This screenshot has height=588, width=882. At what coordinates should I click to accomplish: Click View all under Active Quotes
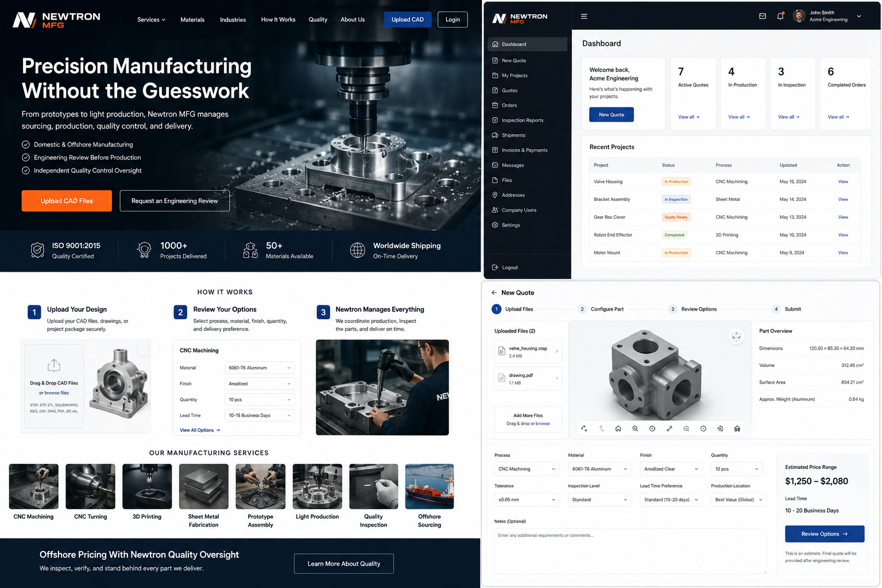tap(688, 117)
